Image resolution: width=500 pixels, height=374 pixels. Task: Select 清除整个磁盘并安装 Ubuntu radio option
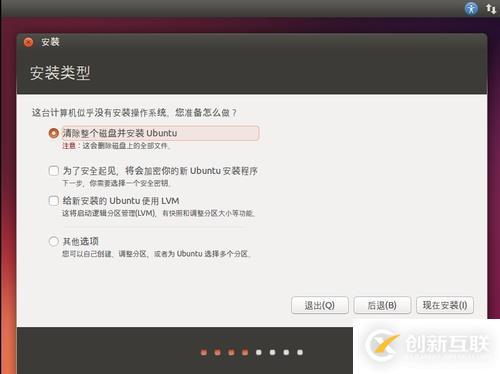53,133
